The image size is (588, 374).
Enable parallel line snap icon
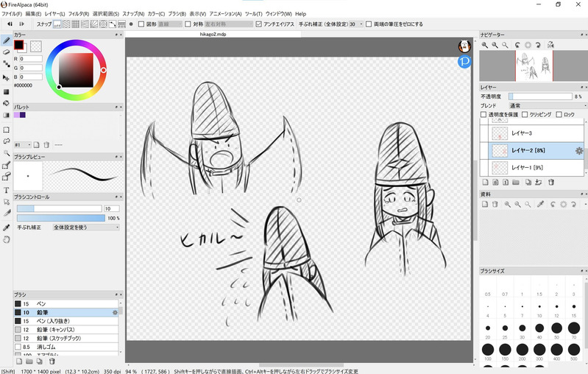(66, 24)
